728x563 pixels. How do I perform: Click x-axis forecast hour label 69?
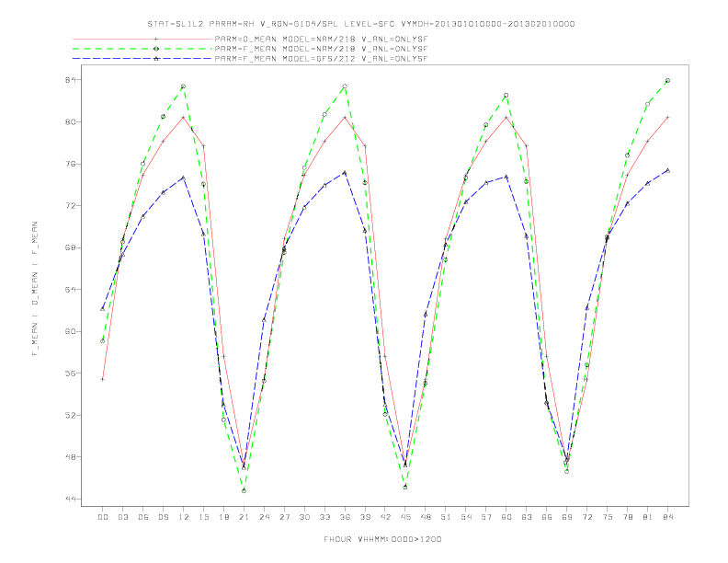pyautogui.click(x=567, y=517)
